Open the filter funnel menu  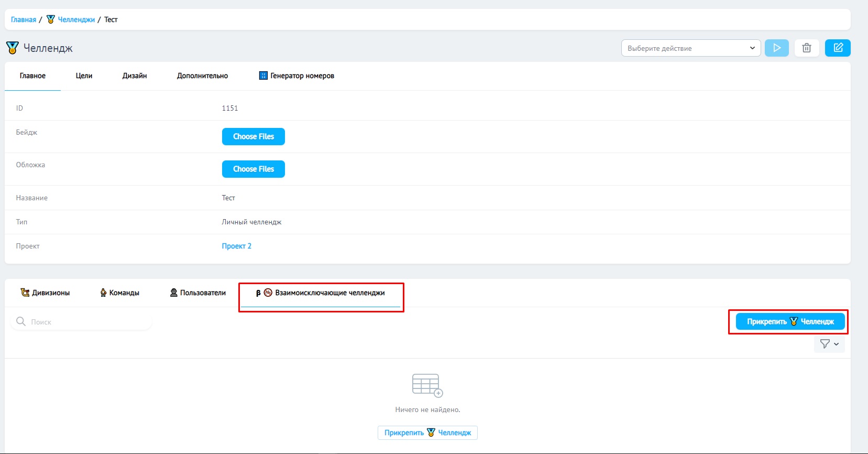[829, 344]
